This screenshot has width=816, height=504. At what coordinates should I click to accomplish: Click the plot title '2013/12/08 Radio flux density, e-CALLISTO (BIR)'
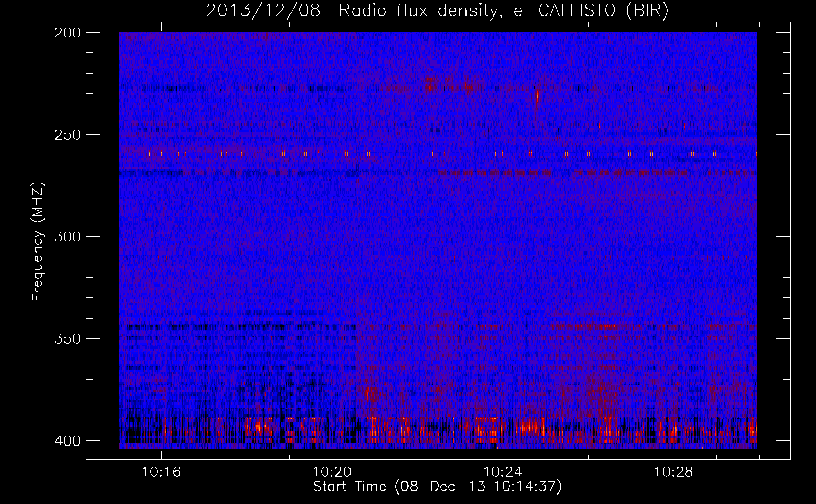click(437, 11)
